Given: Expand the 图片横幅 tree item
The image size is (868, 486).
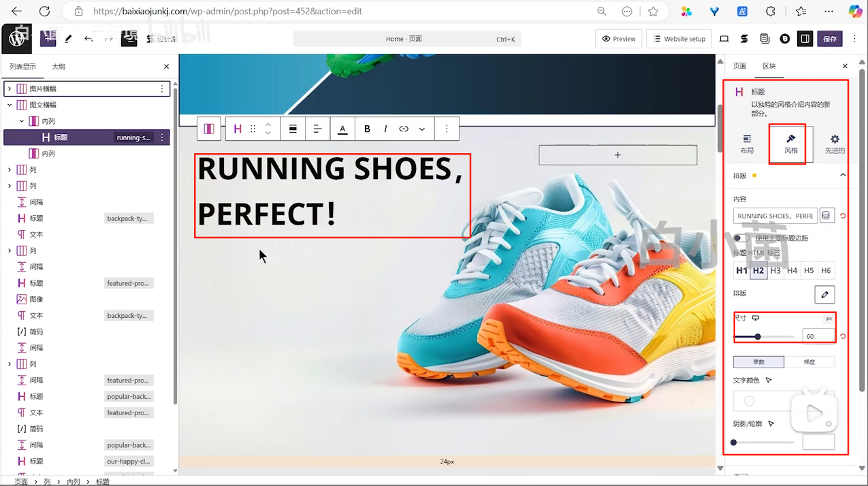Looking at the screenshot, I should point(10,88).
